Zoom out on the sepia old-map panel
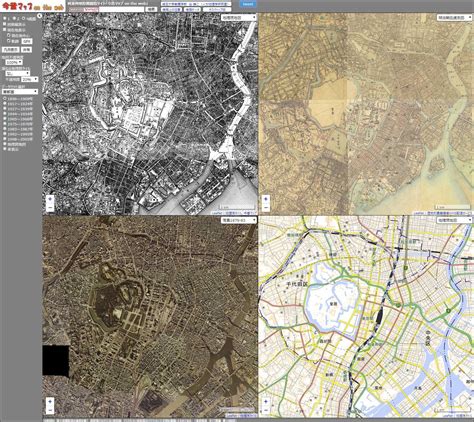This screenshot has width=474, height=422. 266,207
